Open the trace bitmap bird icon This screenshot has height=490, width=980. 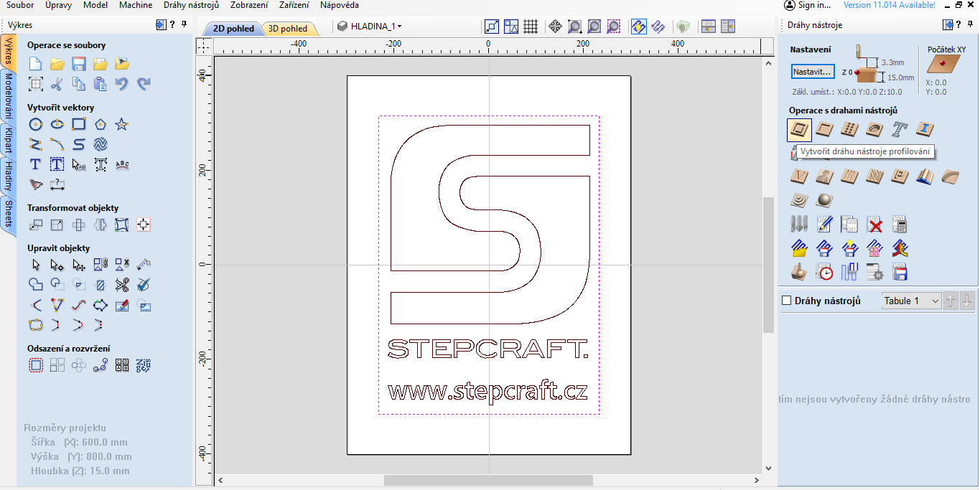[x=35, y=184]
